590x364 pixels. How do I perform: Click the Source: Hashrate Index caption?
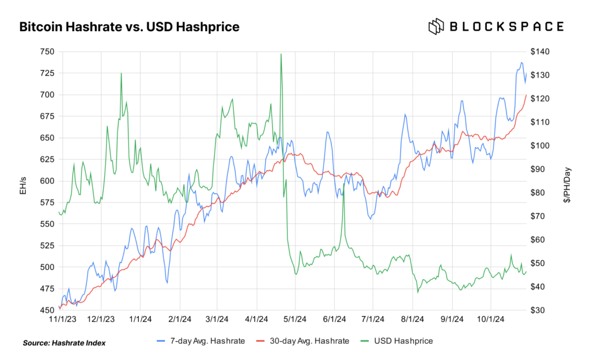(64, 343)
